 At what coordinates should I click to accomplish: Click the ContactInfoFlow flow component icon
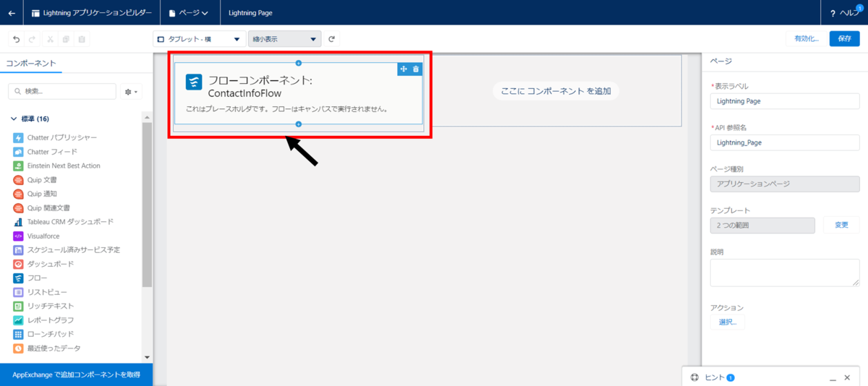coord(194,82)
